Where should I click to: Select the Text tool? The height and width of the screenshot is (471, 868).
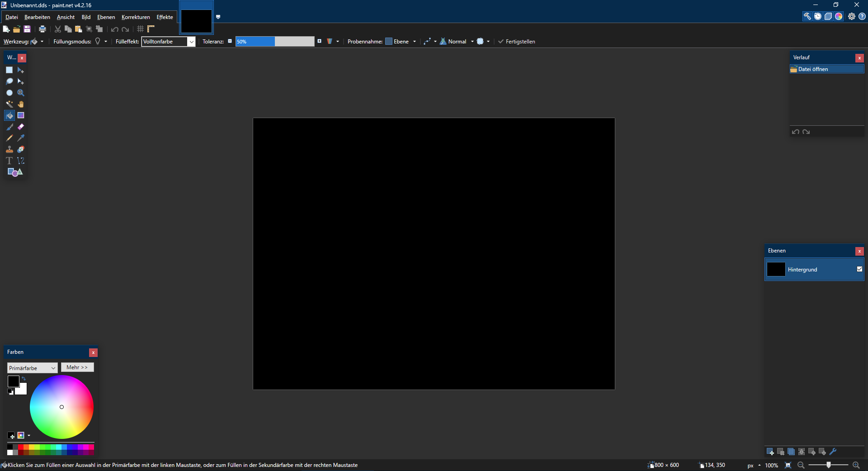(9, 161)
